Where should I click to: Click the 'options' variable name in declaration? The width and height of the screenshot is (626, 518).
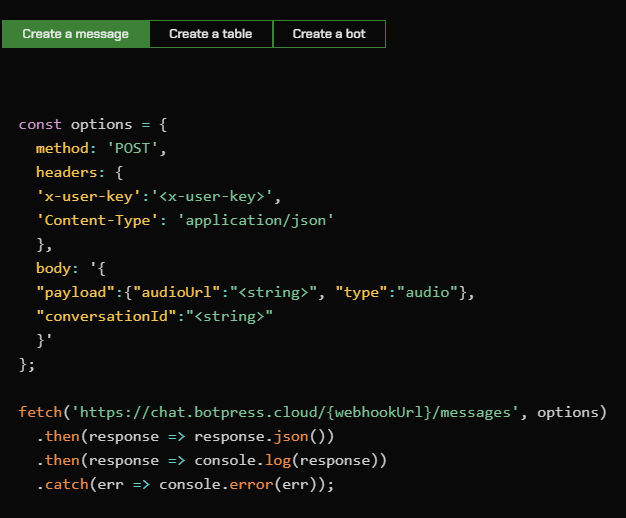[101, 125]
